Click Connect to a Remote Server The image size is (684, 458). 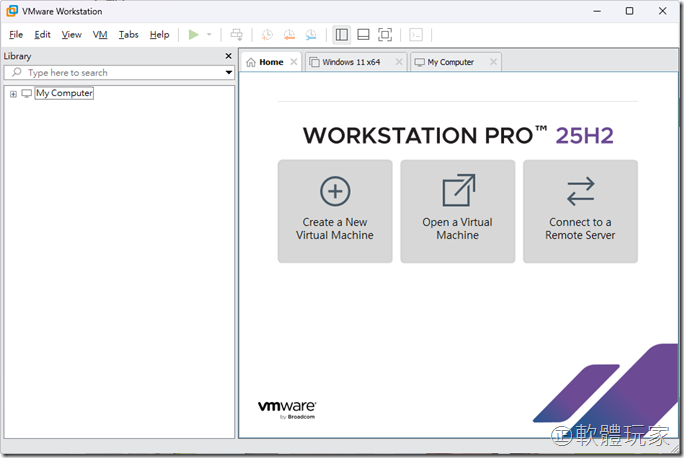580,210
